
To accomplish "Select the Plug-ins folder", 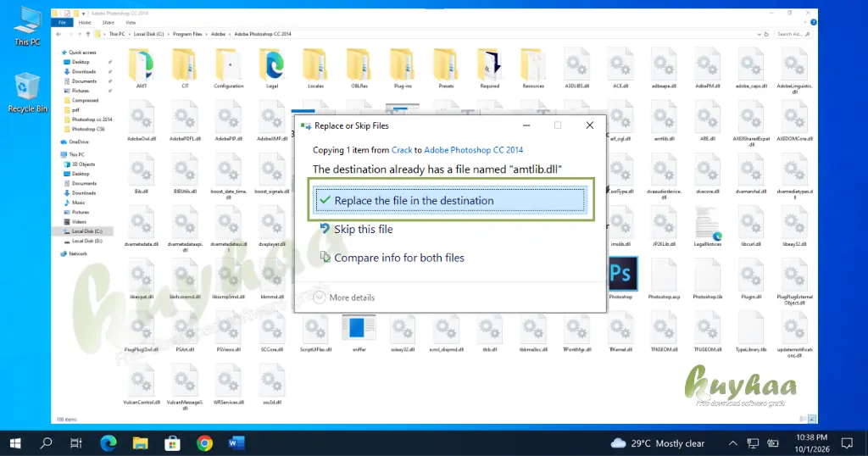I will pos(403,69).
